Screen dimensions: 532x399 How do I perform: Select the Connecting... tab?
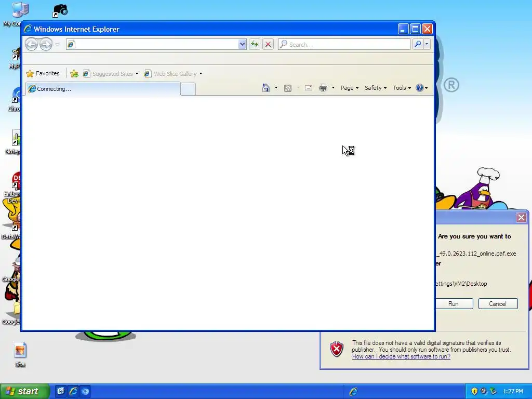pyautogui.click(x=103, y=89)
